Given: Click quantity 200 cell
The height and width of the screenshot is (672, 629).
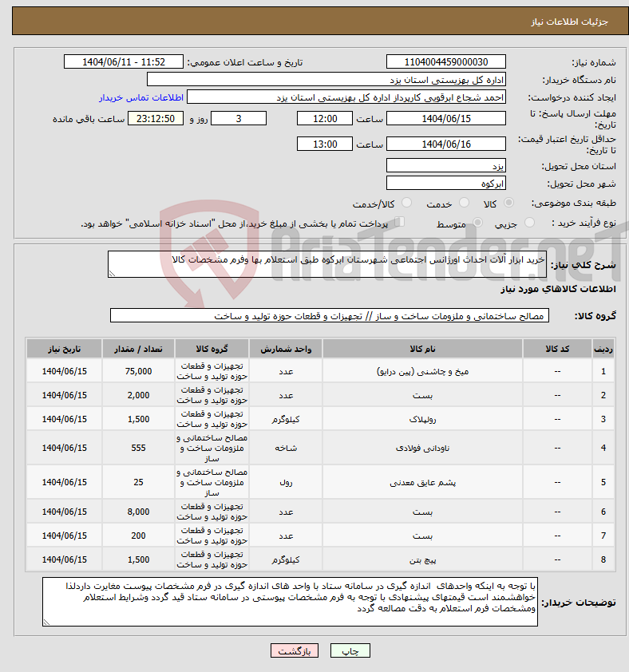Looking at the screenshot, I should (138, 536).
